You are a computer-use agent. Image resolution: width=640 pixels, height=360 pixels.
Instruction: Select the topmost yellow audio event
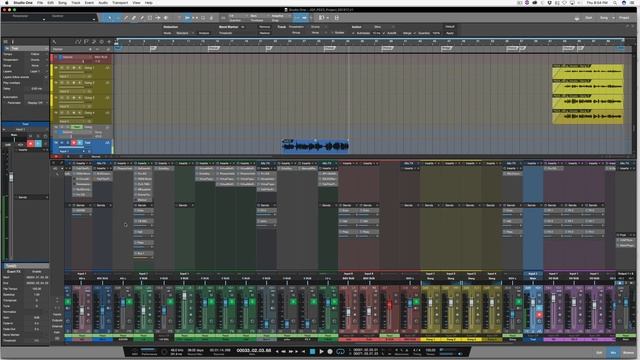tap(588, 71)
